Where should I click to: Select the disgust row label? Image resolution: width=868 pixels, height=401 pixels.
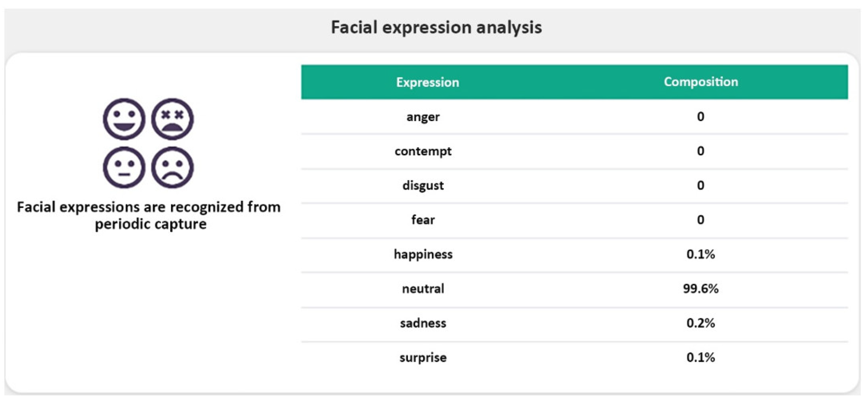(423, 186)
